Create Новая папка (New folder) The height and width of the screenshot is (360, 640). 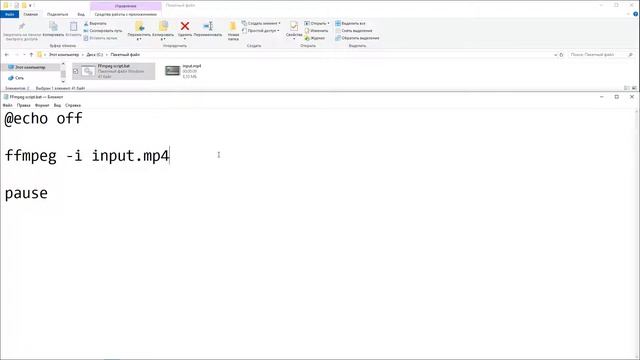[x=233, y=31]
